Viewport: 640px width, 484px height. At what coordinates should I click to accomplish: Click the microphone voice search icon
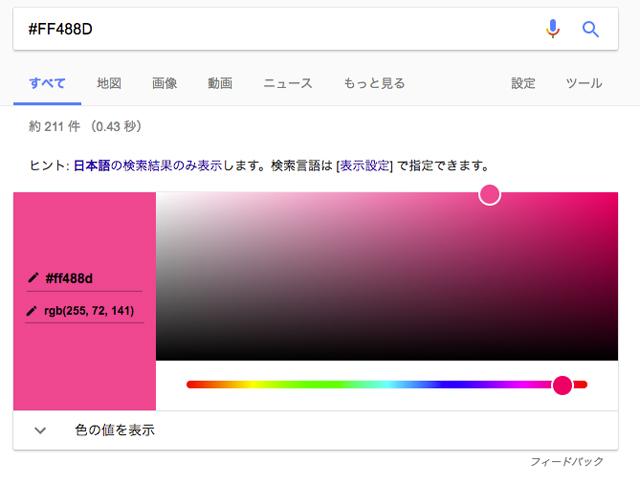click(x=553, y=29)
